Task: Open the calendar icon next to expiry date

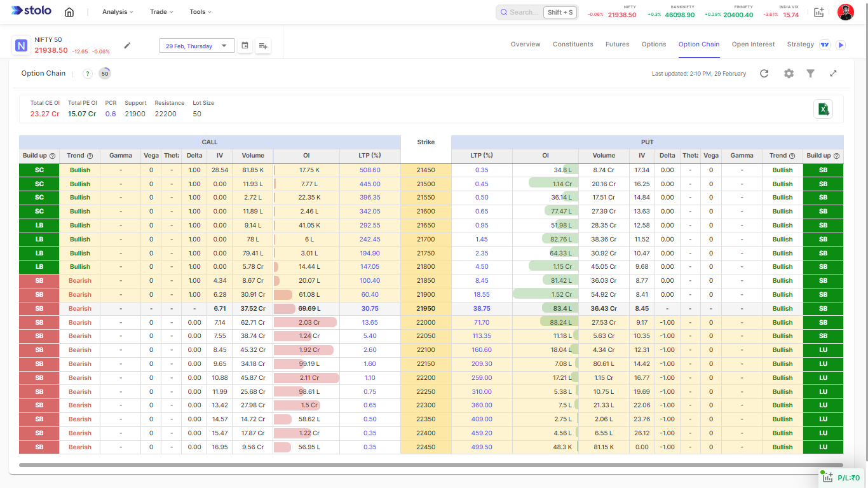Action: (x=245, y=46)
